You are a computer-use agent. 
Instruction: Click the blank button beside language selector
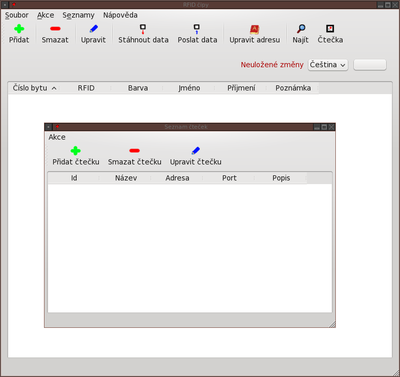point(370,65)
